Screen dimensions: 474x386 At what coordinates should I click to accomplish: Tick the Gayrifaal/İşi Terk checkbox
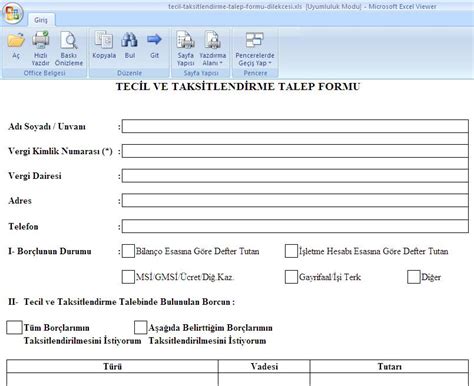[x=291, y=277]
